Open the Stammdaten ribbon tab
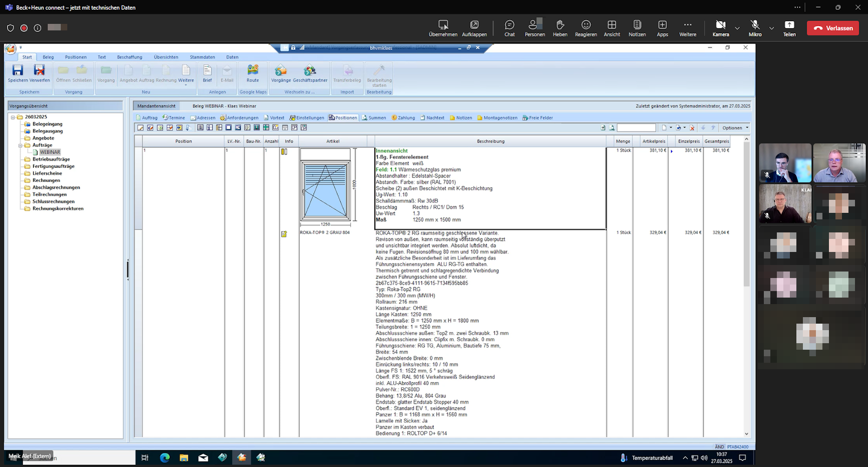The width and height of the screenshot is (868, 467). coord(202,57)
